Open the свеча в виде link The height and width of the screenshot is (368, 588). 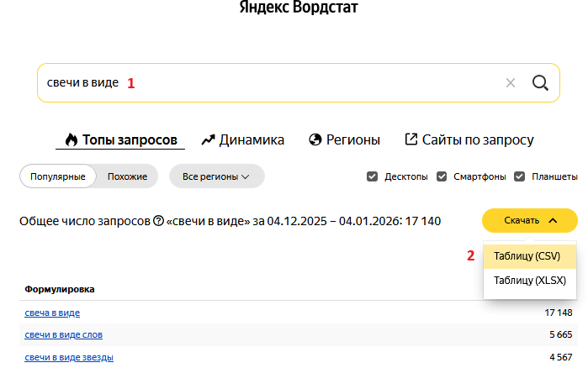pos(52,313)
